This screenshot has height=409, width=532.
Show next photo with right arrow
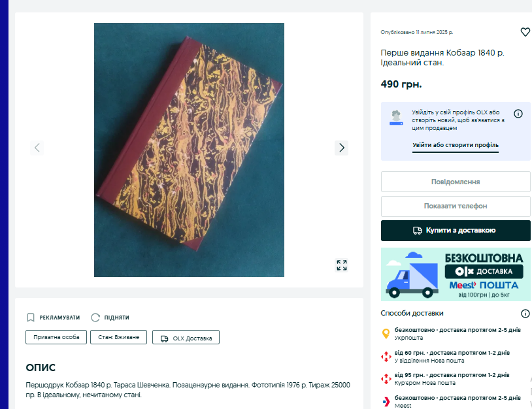(341, 148)
